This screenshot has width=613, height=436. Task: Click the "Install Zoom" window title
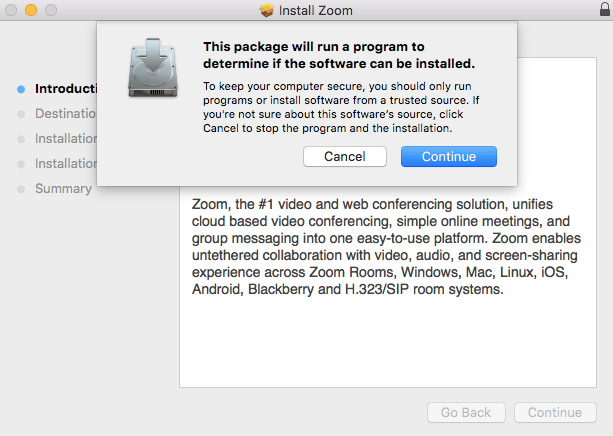point(316,11)
